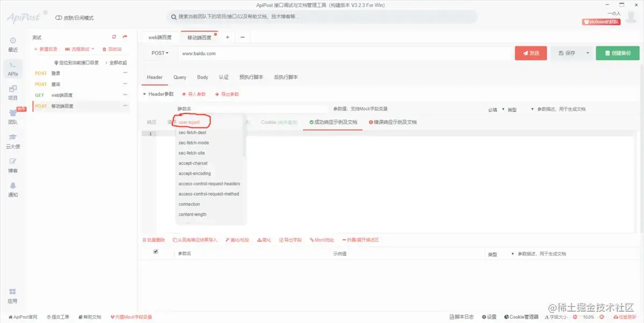
Task: Open the 博客 blog sidebar section
Action: click(x=13, y=165)
